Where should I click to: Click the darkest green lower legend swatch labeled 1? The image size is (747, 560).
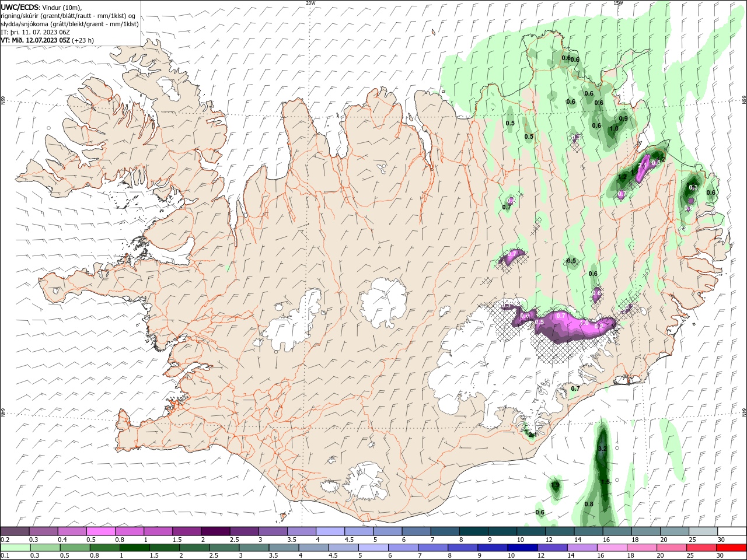tap(134, 548)
